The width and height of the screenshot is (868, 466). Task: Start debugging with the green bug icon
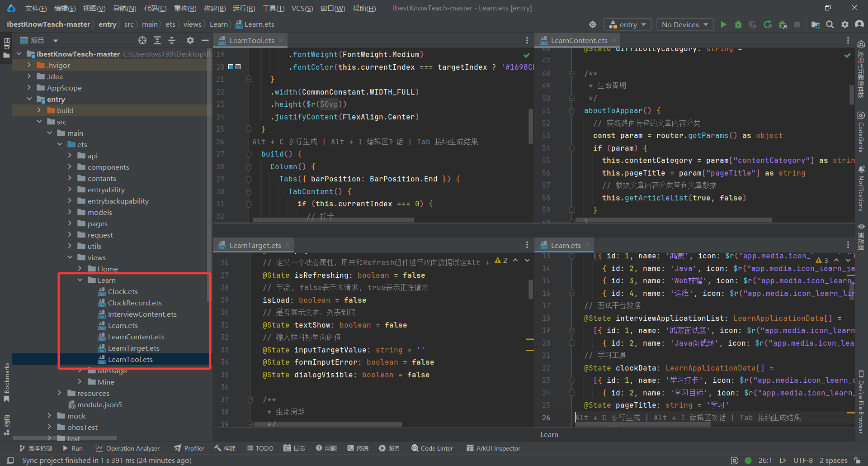coord(738,24)
